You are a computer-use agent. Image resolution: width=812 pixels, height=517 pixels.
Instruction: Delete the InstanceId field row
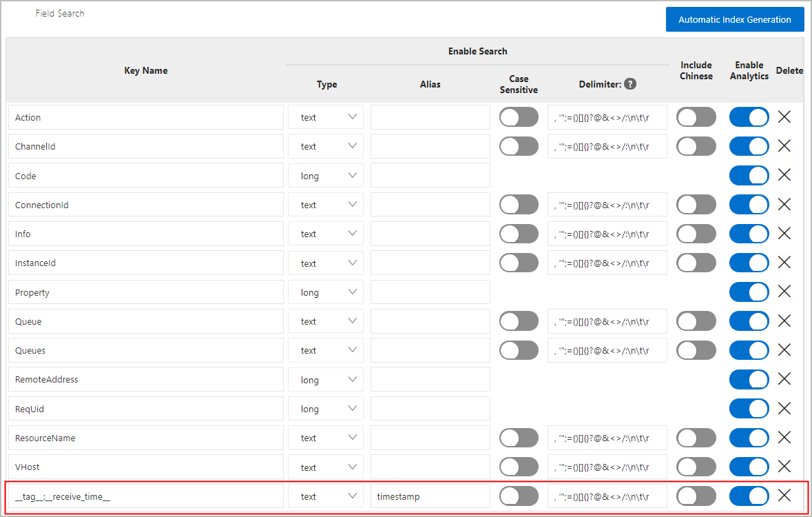pos(784,263)
